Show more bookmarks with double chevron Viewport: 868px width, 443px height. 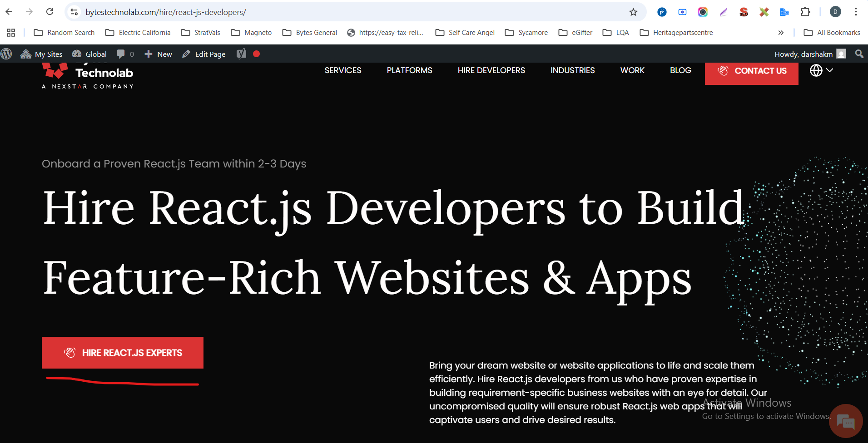pos(781,33)
